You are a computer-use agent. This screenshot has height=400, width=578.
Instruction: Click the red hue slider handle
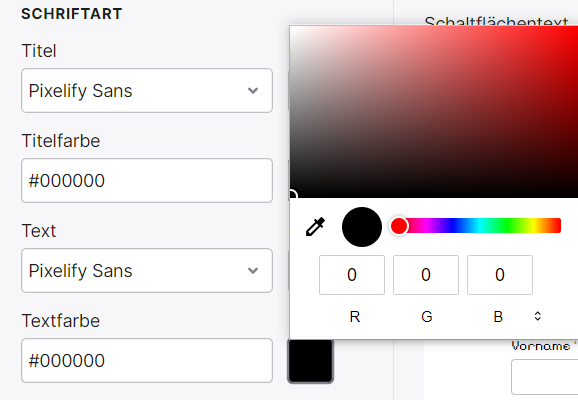pyautogui.click(x=399, y=226)
